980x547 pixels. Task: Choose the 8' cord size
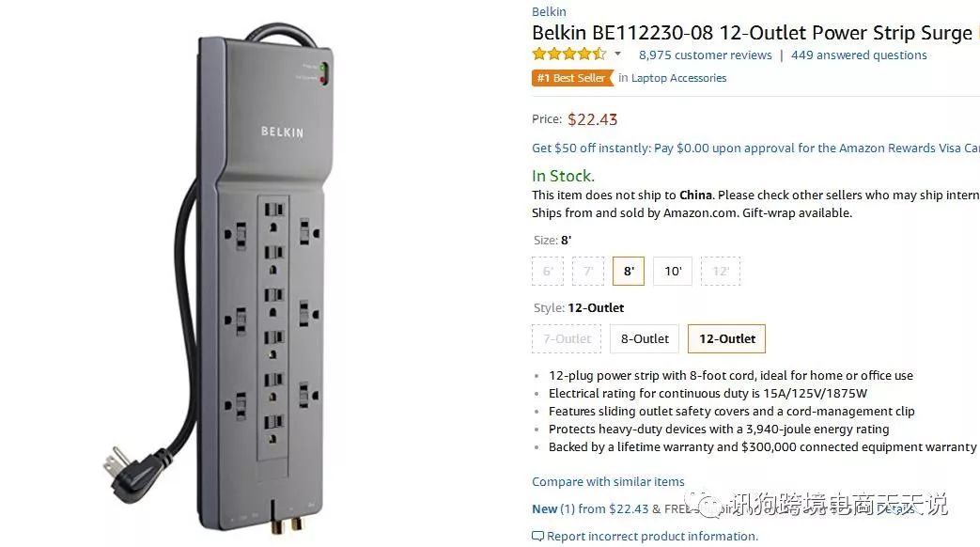click(x=628, y=272)
